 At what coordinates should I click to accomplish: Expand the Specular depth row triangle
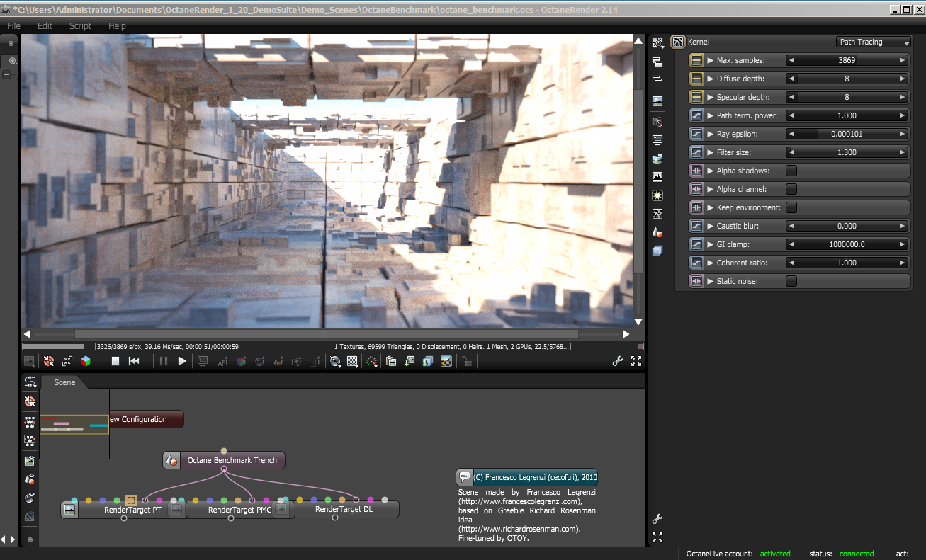[710, 97]
